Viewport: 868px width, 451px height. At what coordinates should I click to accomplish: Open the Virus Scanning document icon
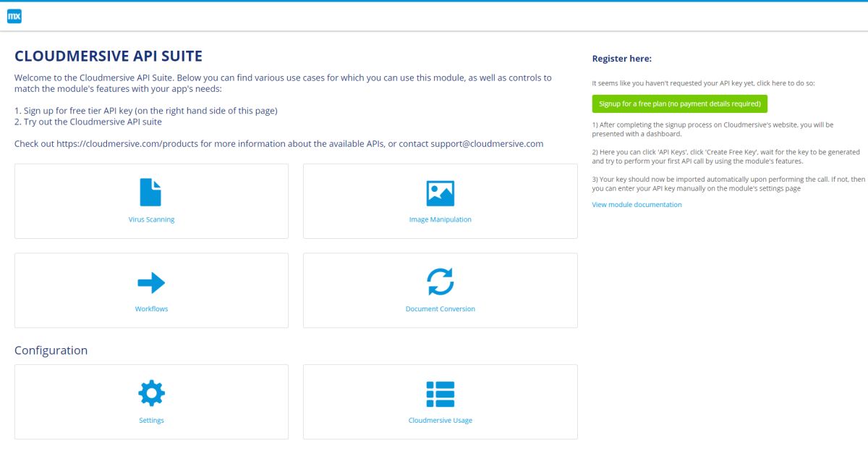151,193
